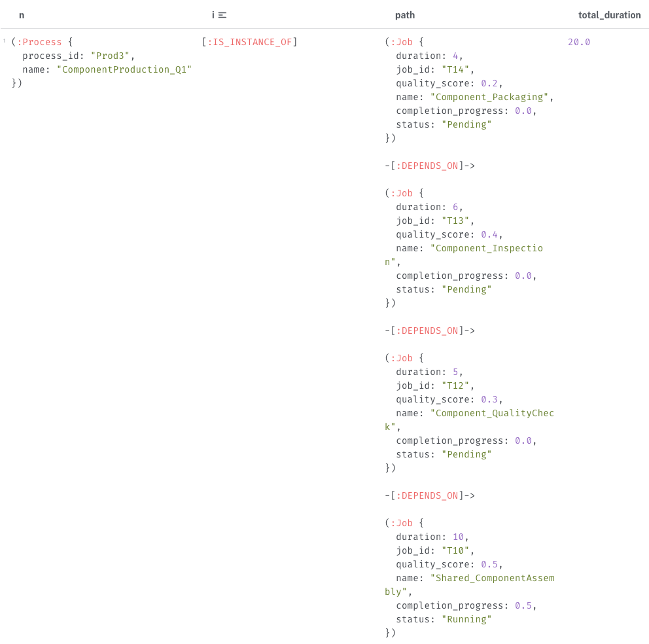Image resolution: width=649 pixels, height=644 pixels.
Task: Select the "ComponentProduction_Q1" name value
Action: [124, 70]
